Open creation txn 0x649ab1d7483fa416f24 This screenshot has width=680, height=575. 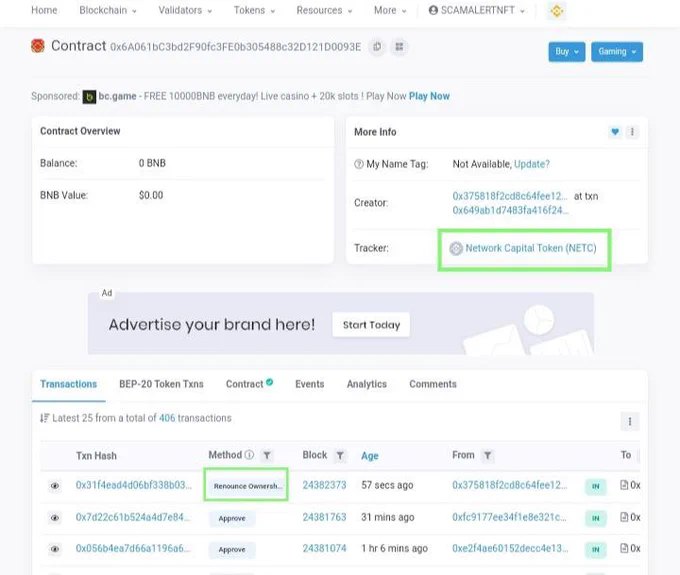point(510,210)
